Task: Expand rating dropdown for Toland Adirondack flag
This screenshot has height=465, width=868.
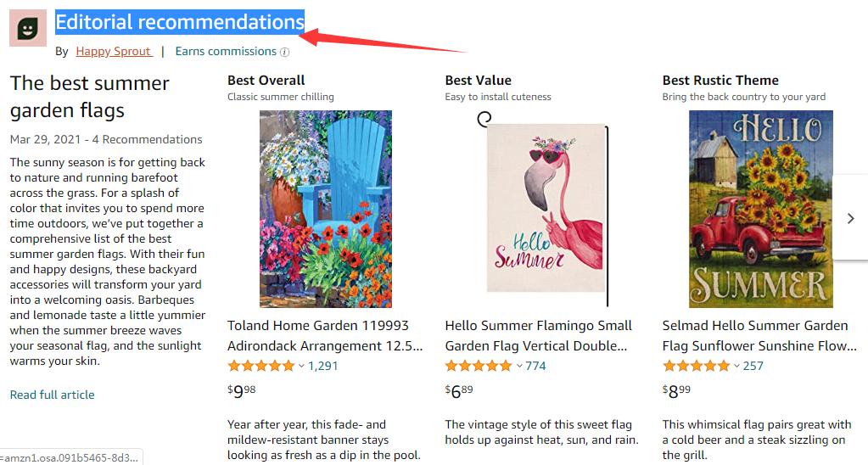Action: tap(300, 367)
